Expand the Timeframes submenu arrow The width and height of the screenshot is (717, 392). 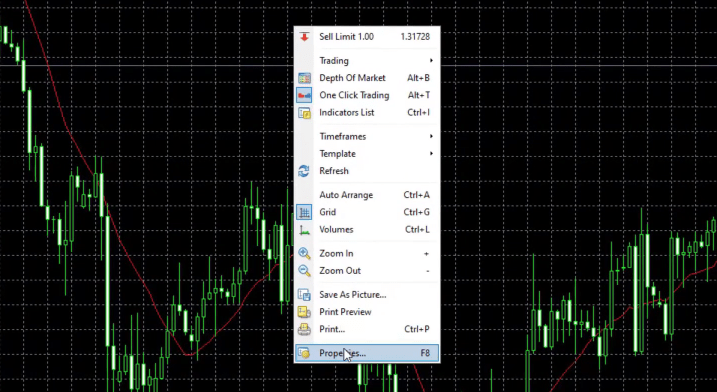(x=431, y=136)
